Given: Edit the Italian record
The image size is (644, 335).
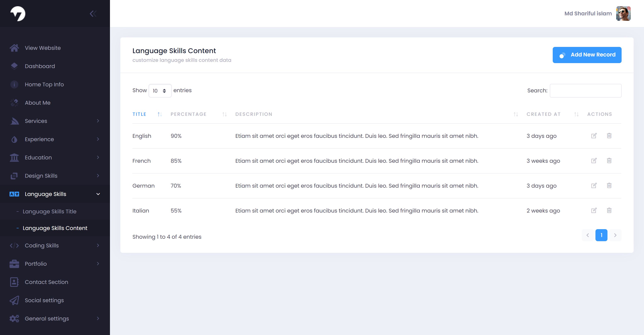Looking at the screenshot, I should pyautogui.click(x=594, y=210).
